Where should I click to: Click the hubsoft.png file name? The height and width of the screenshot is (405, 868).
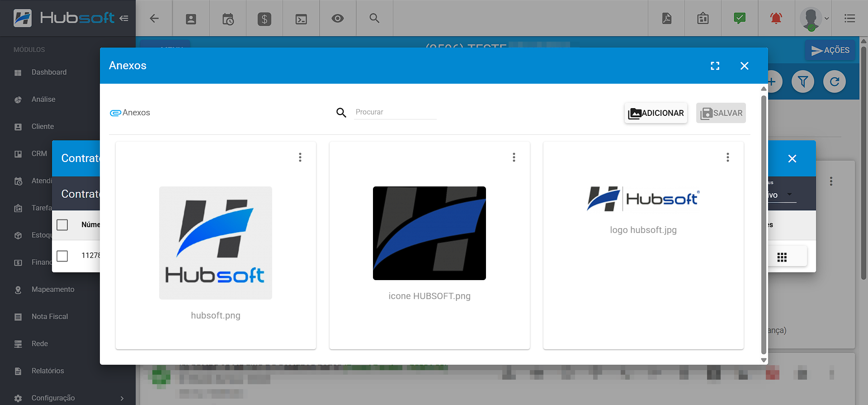click(216, 315)
